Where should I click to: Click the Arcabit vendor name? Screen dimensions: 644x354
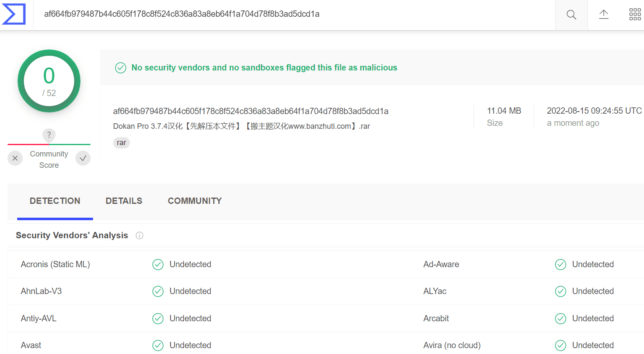point(436,319)
